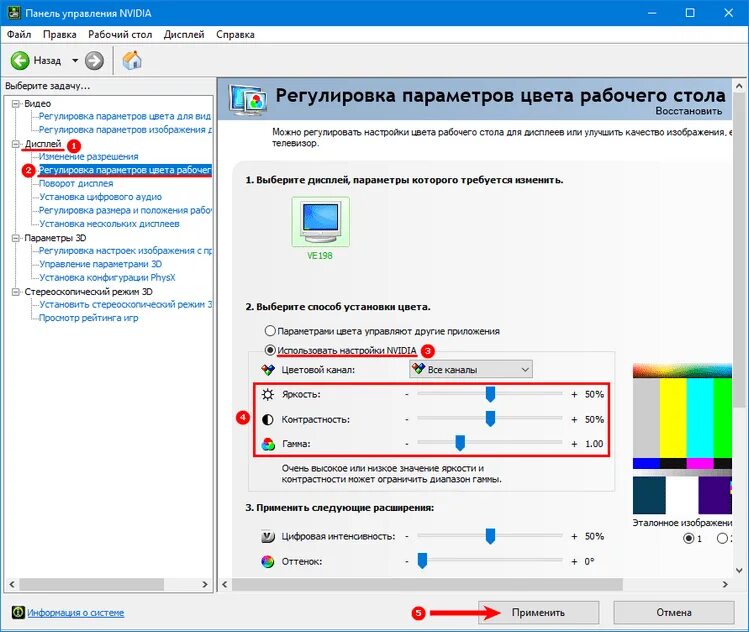Click the Гамма slider handle
The width and height of the screenshot is (749, 632).
coord(460,443)
